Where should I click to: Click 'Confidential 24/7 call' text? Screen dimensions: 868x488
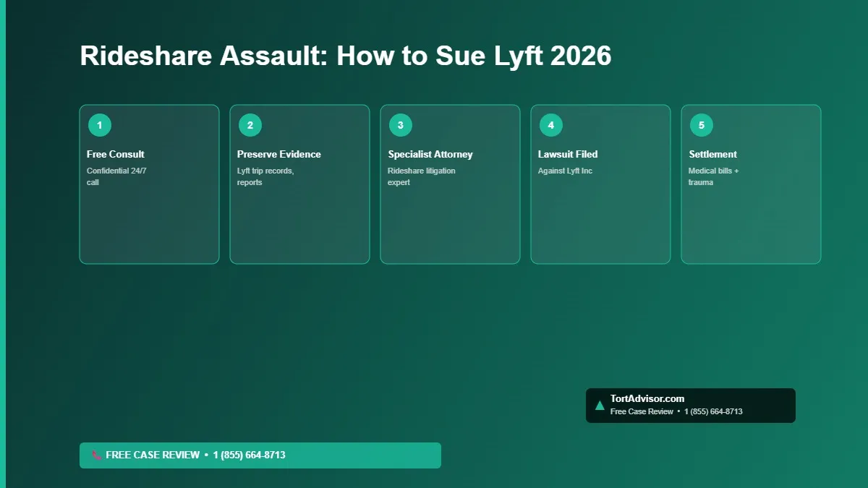[x=116, y=176]
